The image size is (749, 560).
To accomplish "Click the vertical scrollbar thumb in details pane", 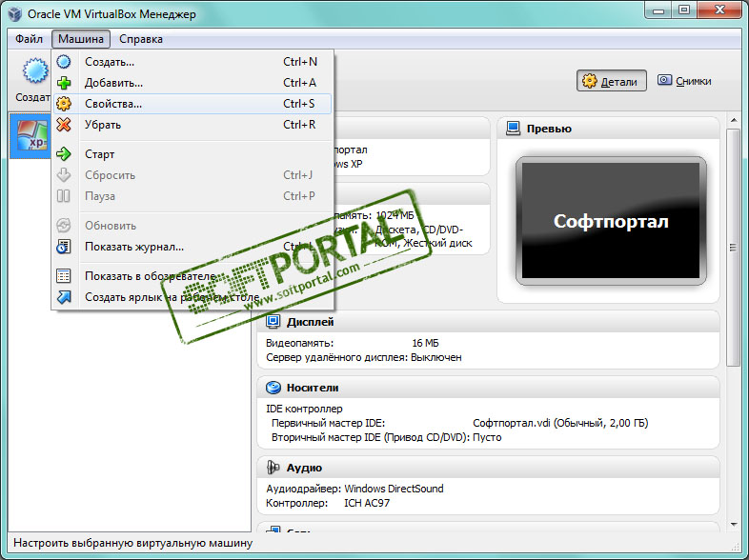I will point(733,248).
